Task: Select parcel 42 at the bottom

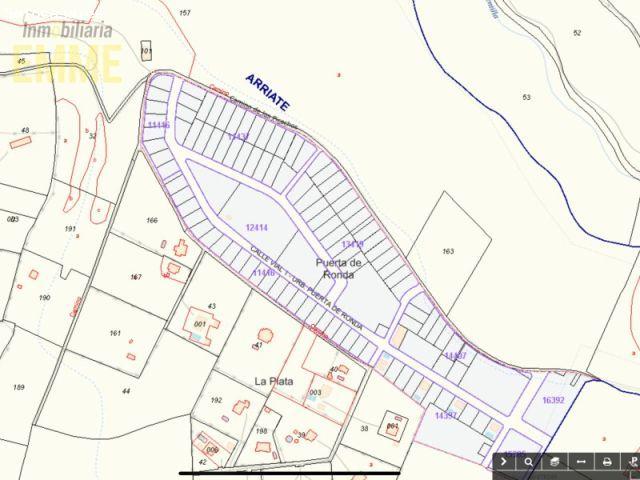Action: [202, 462]
